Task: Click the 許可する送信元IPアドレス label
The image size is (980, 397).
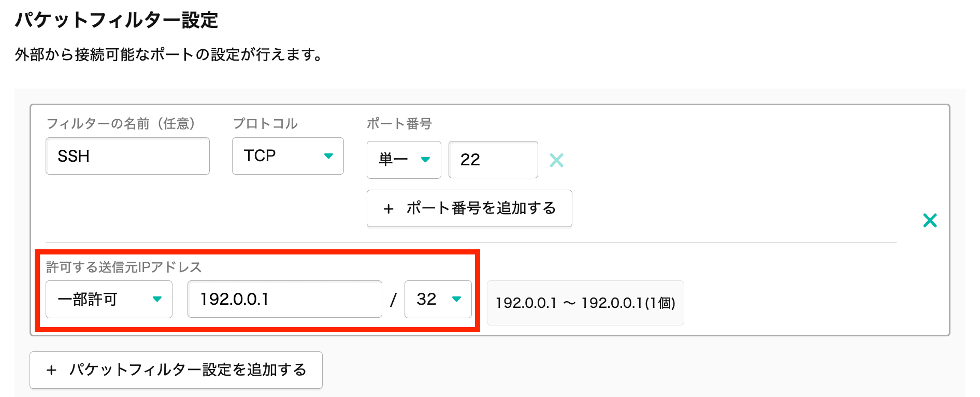Action: [x=124, y=267]
